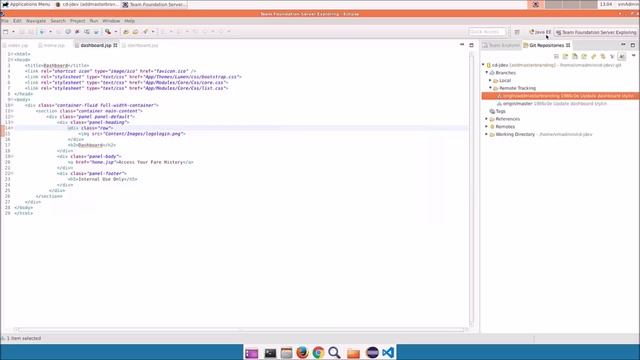Collapse the Remote Tracking folder
This screenshot has width=640, height=360.
click(x=491, y=88)
